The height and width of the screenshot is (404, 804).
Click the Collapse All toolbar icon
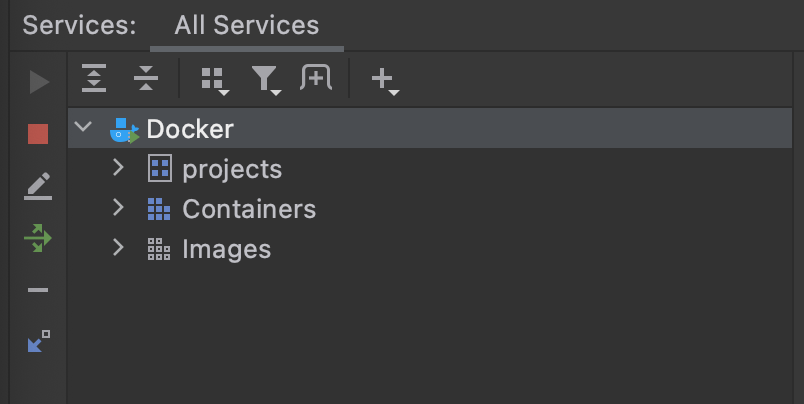(x=146, y=79)
